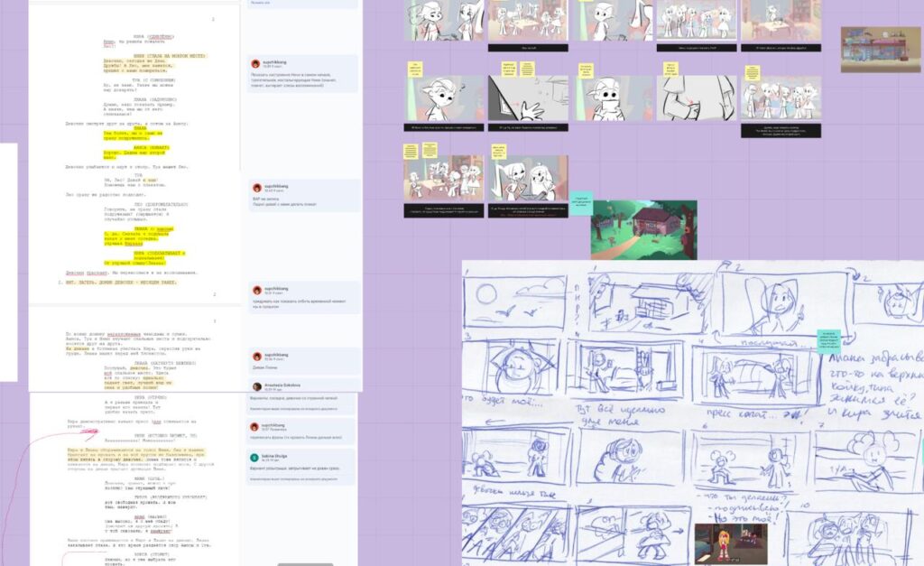Click the black caption under the two leaning characters frame
The image size is (924, 566).
528,211
